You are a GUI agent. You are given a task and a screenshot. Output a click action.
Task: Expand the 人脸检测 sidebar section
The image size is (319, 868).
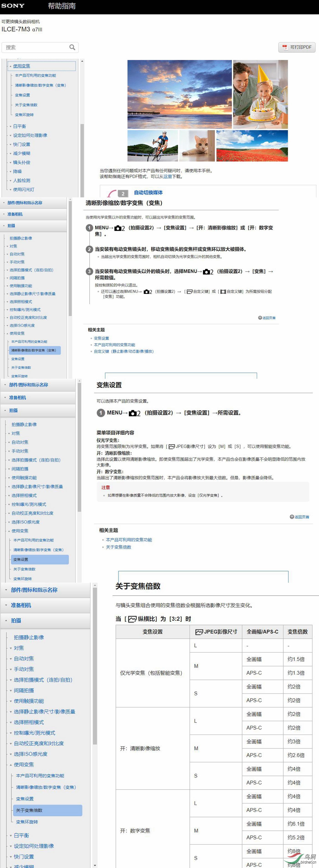coord(22,181)
